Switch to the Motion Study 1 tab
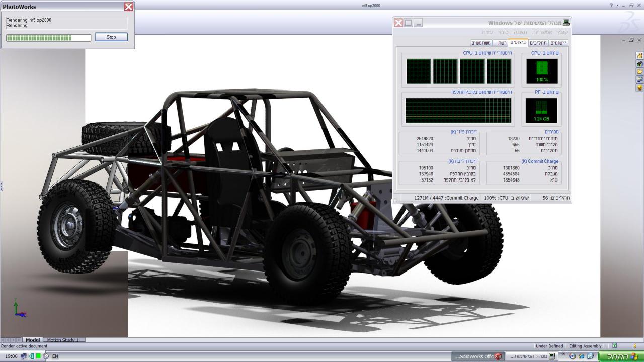This screenshot has height=362, width=644. pyautogui.click(x=63, y=340)
